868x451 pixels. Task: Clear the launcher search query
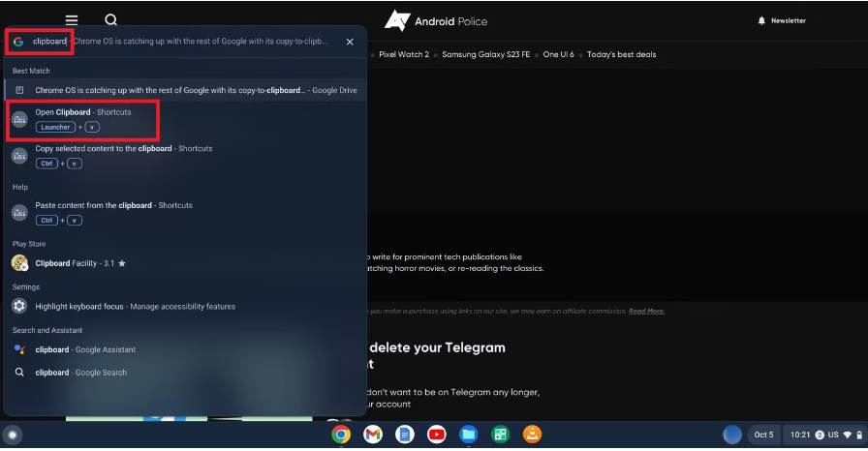(x=350, y=42)
